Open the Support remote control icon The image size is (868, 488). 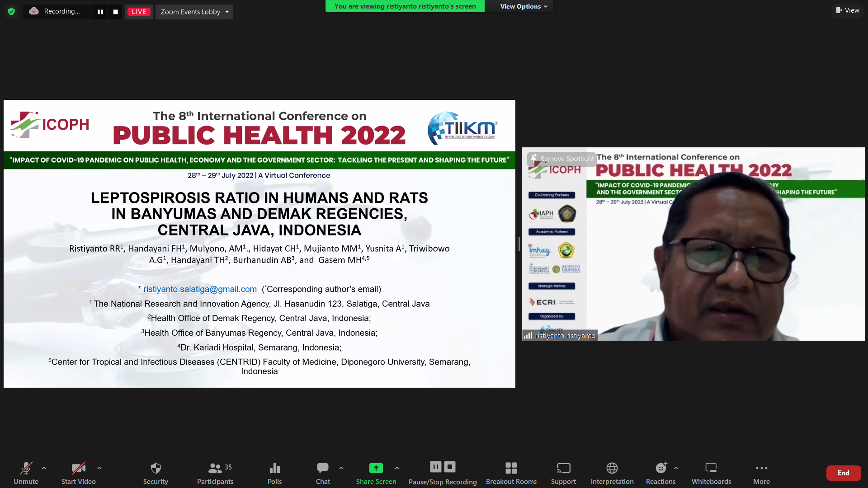pos(563,468)
